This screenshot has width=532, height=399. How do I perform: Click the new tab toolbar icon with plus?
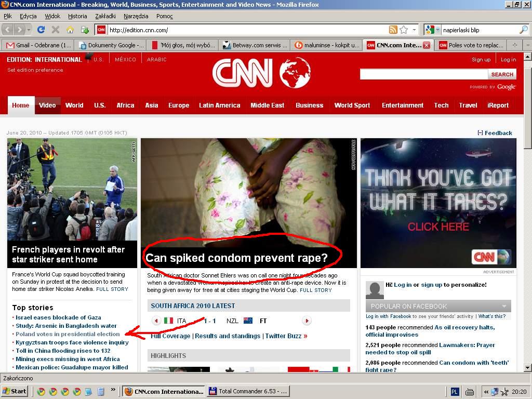click(x=85, y=30)
